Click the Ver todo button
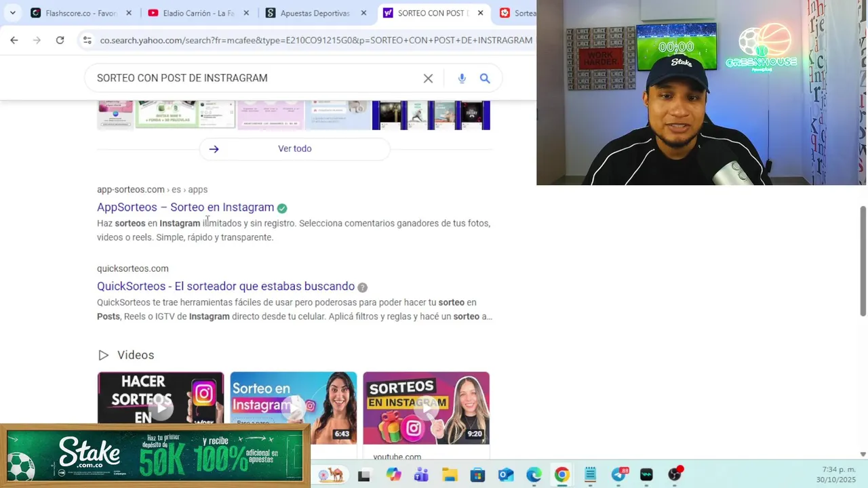Image resolution: width=868 pixels, height=488 pixels. (294, 148)
